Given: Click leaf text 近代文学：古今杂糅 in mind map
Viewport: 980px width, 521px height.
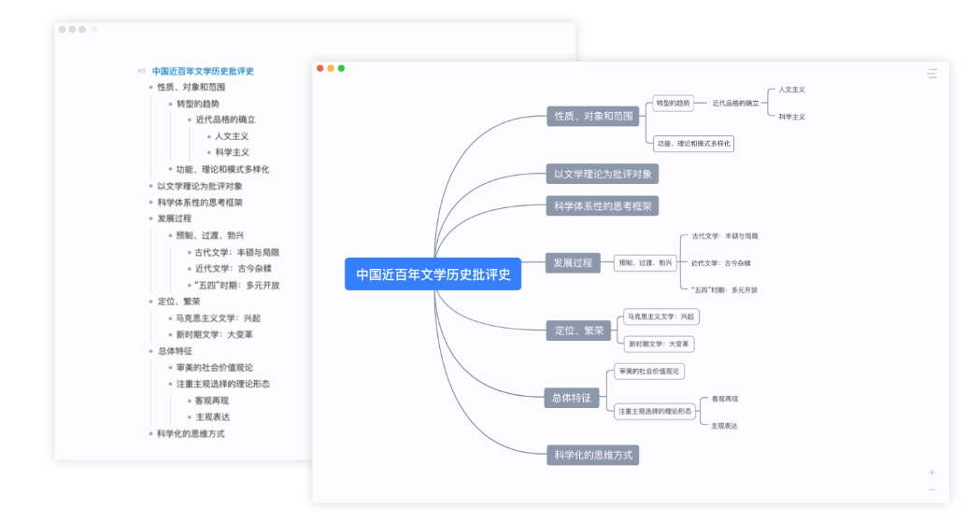Looking at the screenshot, I should pos(720,263).
